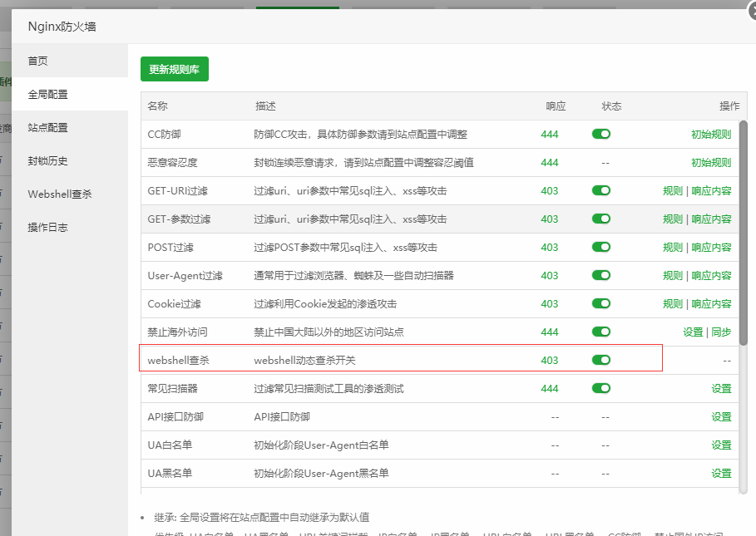Screen dimensions: 756x536
Task: Open the 封锁历史 page
Action: pyautogui.click(x=50, y=160)
